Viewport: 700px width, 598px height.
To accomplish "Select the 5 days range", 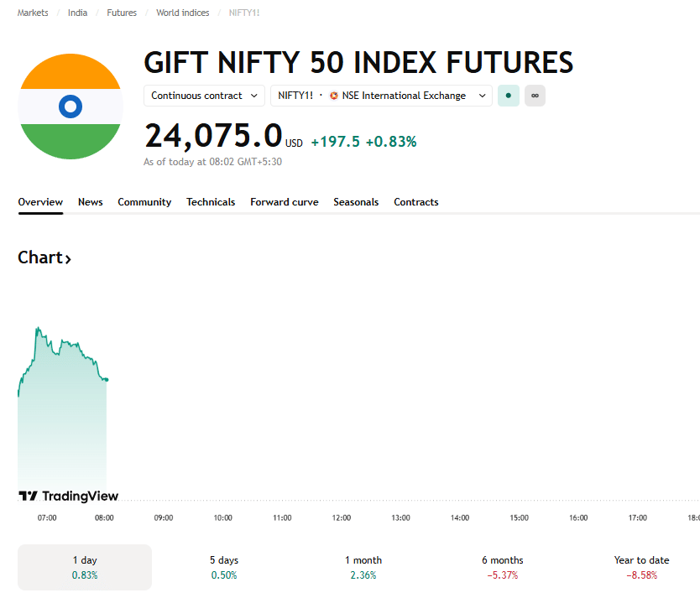I will click(x=223, y=567).
